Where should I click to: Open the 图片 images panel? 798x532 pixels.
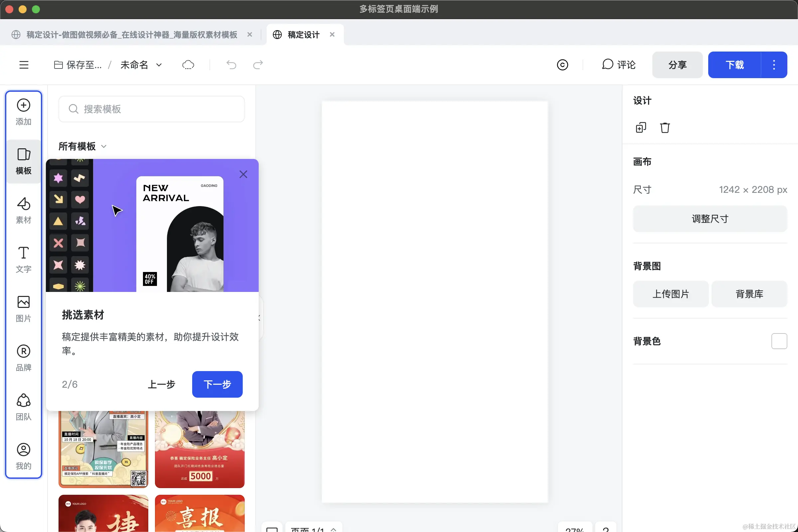click(23, 309)
